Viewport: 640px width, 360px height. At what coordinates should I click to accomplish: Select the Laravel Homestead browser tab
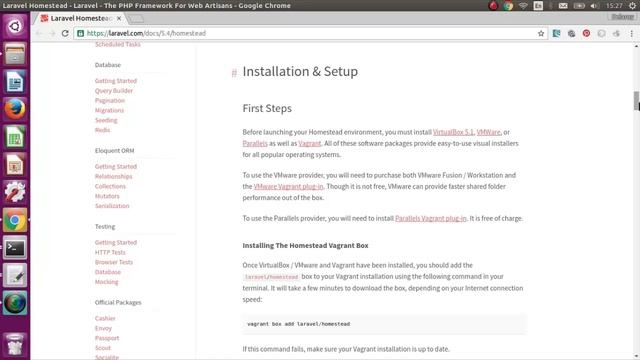click(80, 18)
